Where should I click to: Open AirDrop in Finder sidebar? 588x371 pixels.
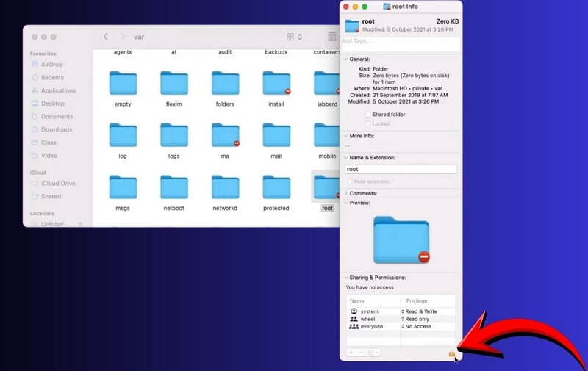[x=47, y=65]
